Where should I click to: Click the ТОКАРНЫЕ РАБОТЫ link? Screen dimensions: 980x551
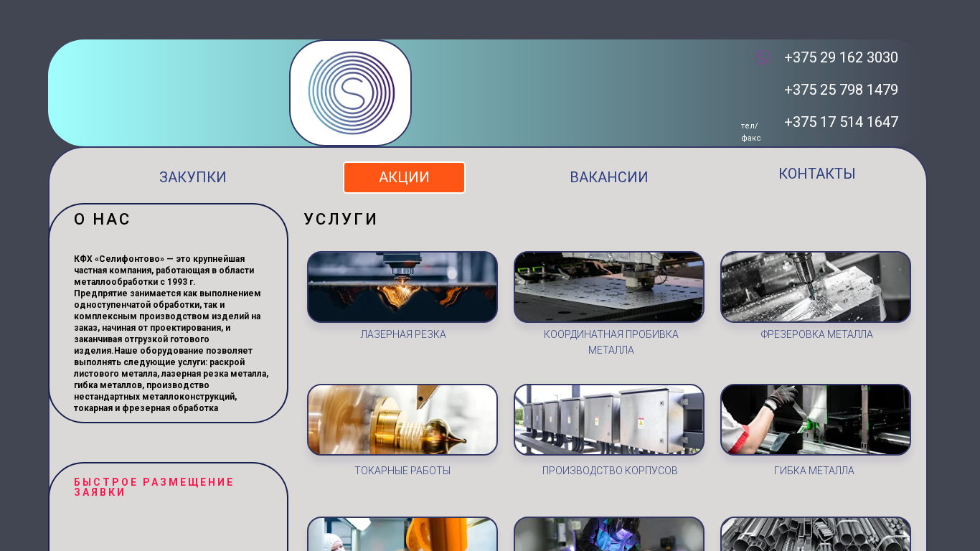click(402, 471)
